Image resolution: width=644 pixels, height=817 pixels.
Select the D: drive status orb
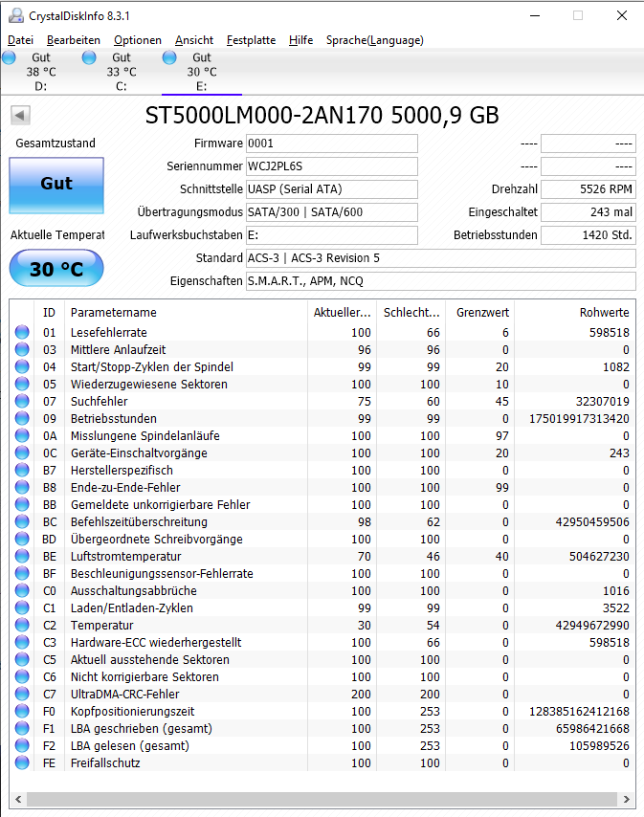click(9, 57)
